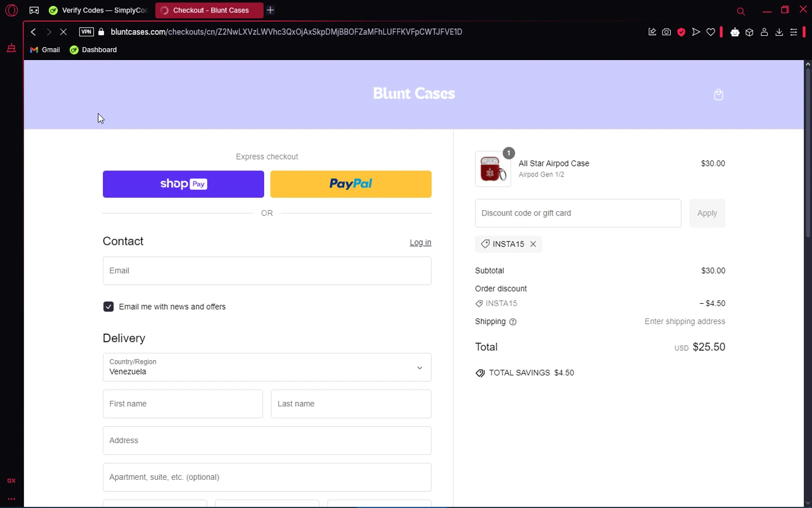Image resolution: width=812 pixels, height=508 pixels.
Task: Open the My Flow send arrow icon
Action: click(696, 32)
